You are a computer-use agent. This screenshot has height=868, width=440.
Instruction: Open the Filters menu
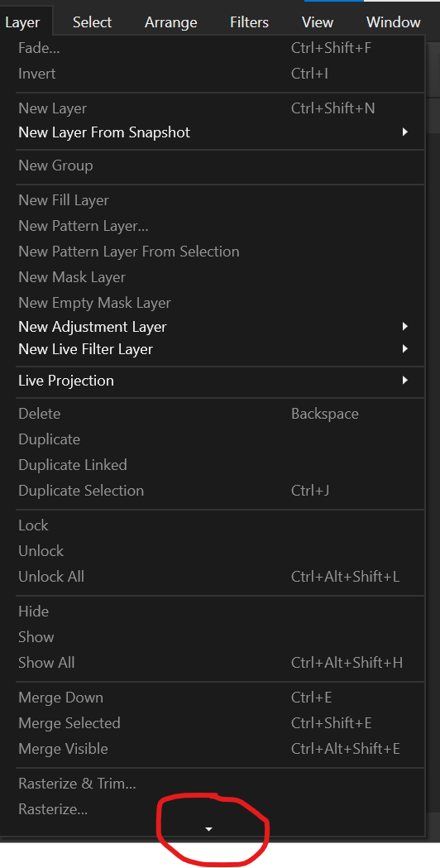(x=249, y=22)
